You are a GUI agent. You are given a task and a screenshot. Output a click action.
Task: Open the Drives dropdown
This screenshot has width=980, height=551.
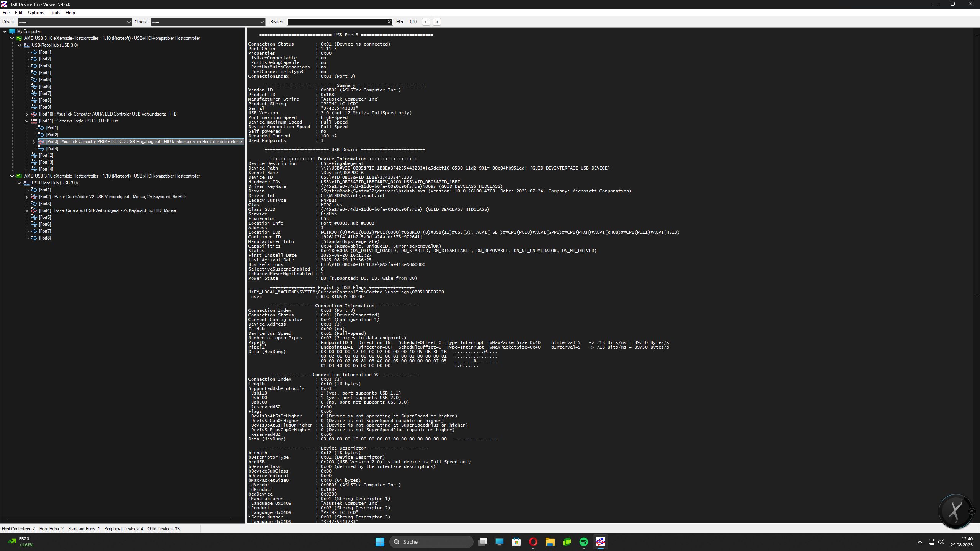point(129,22)
